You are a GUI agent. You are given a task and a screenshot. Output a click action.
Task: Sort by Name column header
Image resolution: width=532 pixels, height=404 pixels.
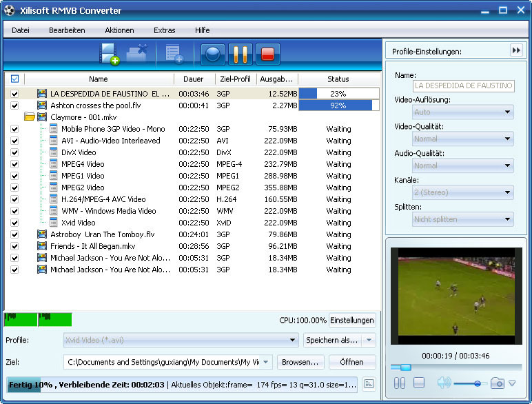(x=99, y=79)
